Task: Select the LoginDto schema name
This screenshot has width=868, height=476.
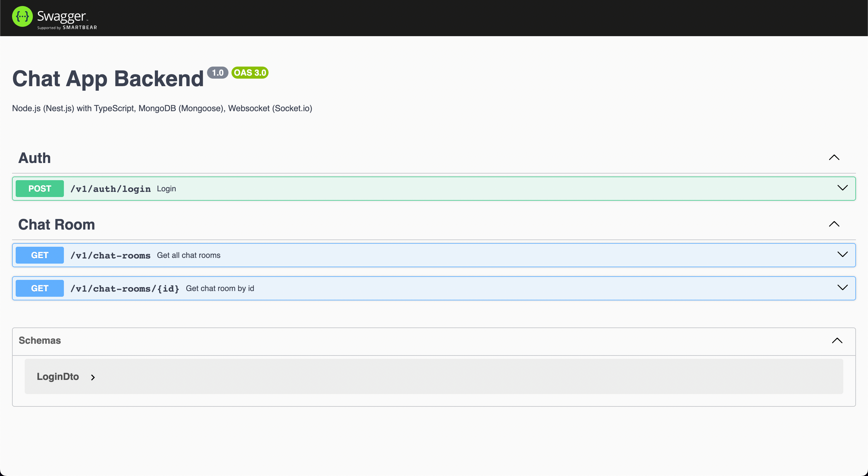Action: click(x=58, y=377)
